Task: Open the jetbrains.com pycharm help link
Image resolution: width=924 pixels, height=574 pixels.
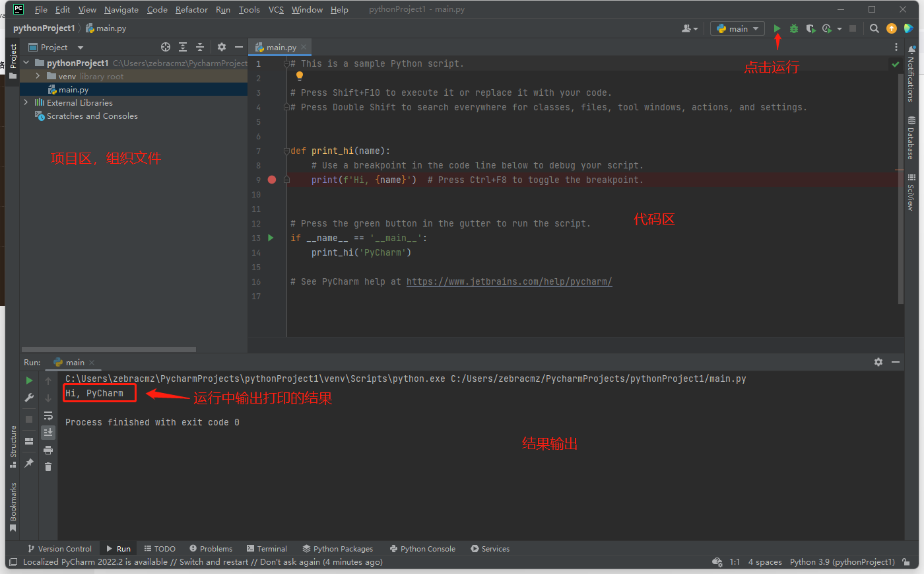Action: (509, 281)
